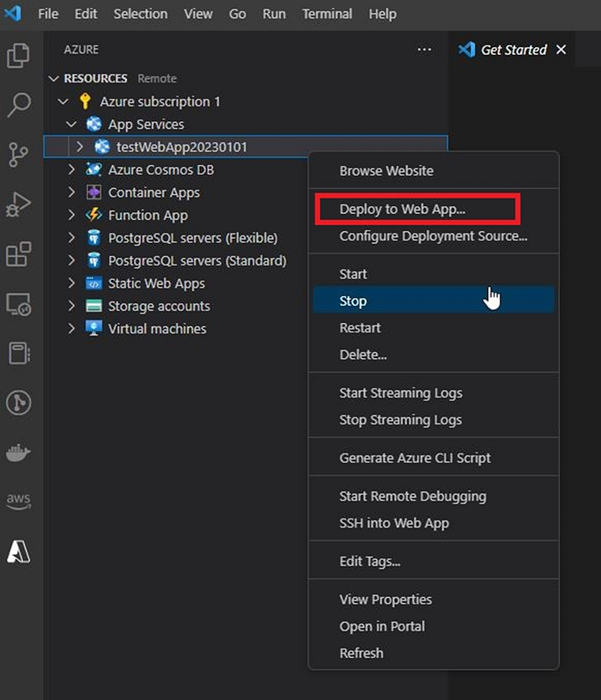Screen dimensions: 601x700
Task: Open the Help menu
Action: tap(382, 14)
